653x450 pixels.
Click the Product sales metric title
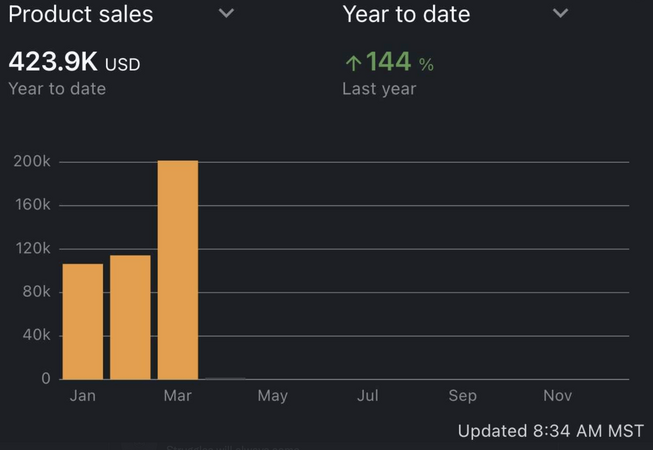click(81, 14)
